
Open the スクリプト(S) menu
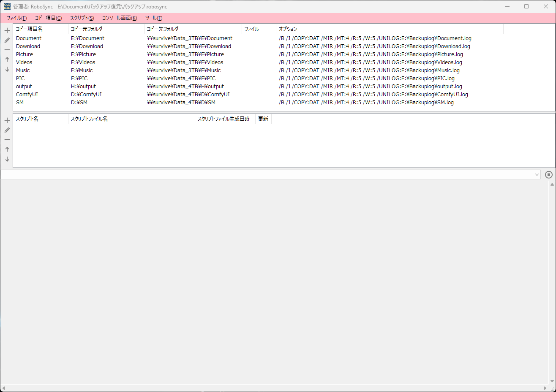tap(82, 18)
